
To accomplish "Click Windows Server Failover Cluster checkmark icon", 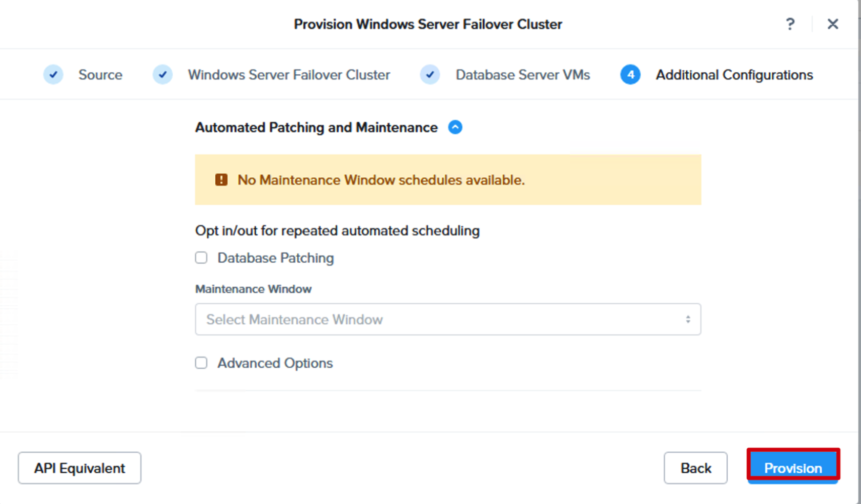I will point(162,75).
